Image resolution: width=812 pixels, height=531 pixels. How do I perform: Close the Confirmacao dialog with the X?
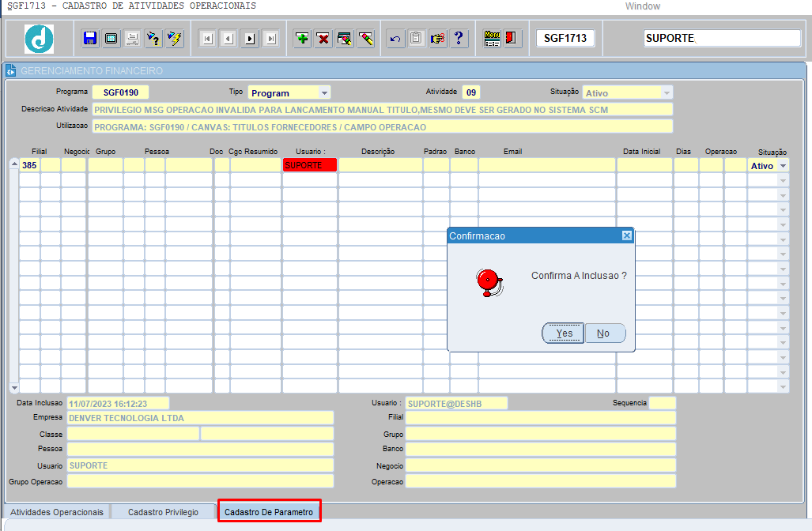point(627,235)
